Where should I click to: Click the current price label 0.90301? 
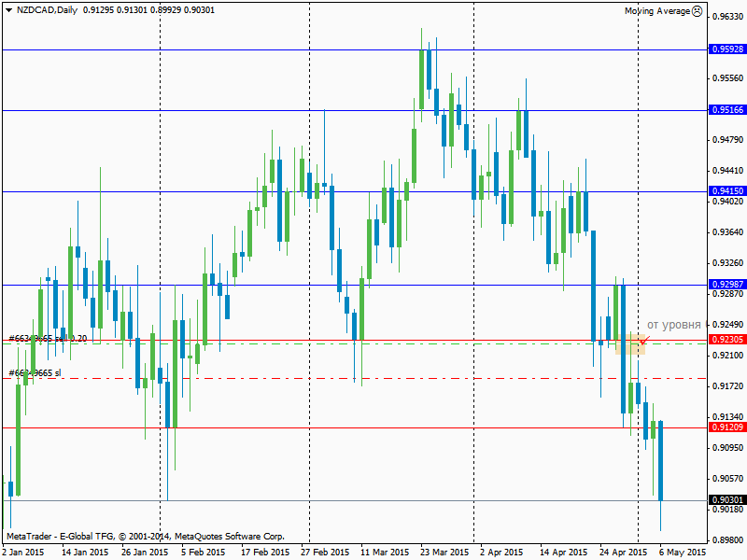(727, 500)
